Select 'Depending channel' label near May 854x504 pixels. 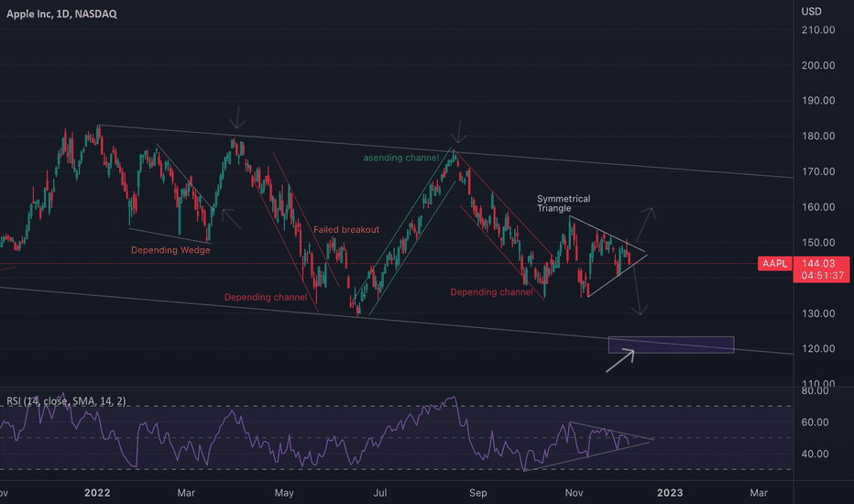(266, 297)
